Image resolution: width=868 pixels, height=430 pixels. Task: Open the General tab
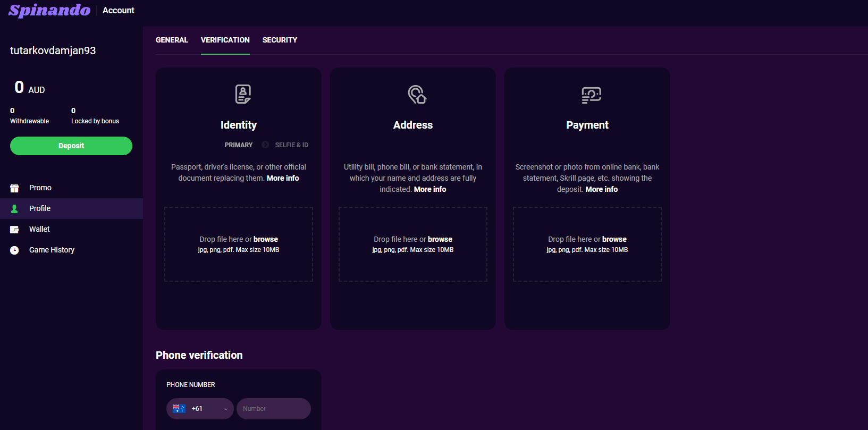(172, 40)
